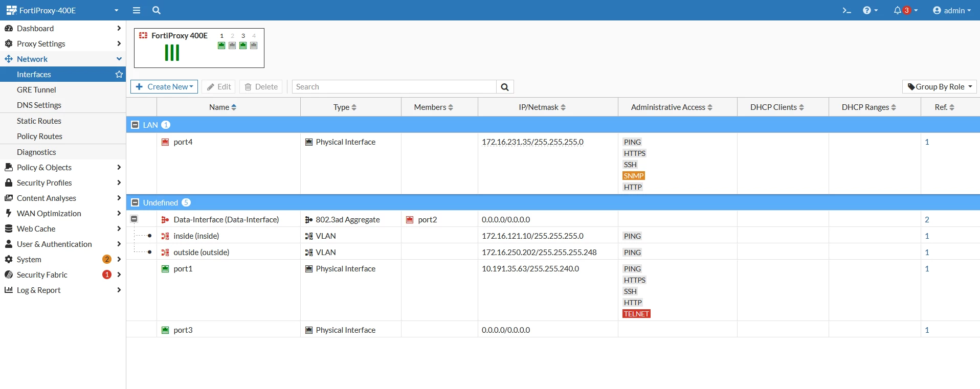Open the admin user menu

click(952, 10)
